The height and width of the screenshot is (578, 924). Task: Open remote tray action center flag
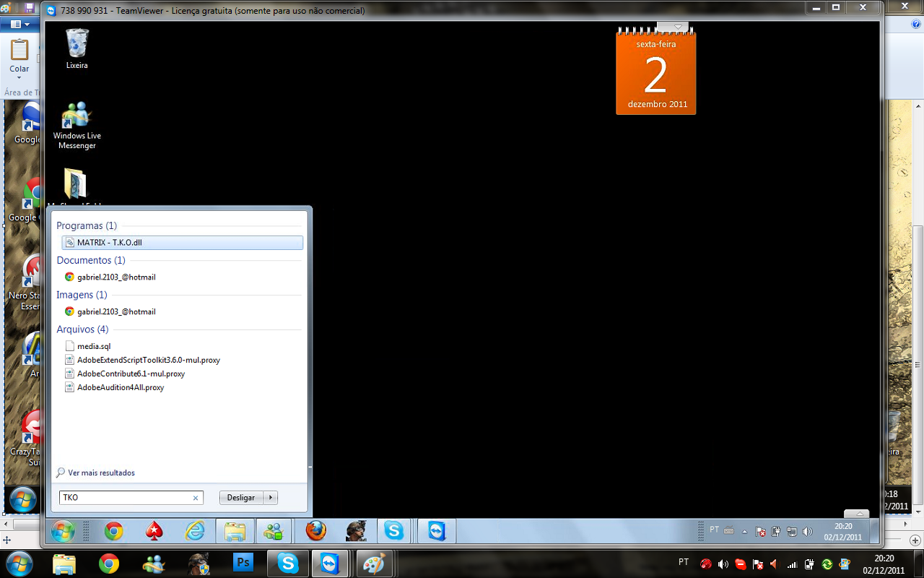(760, 532)
